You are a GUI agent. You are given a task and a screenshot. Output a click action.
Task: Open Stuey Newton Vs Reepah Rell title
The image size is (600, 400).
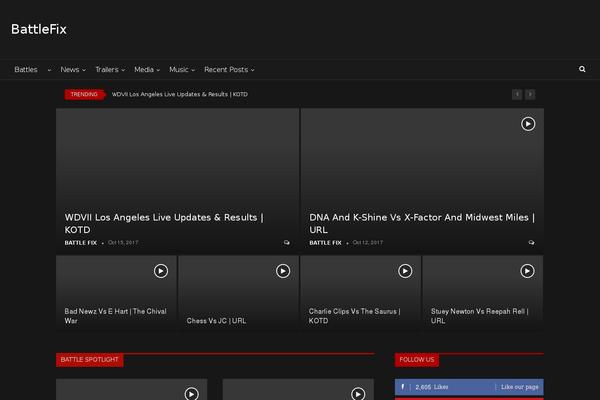tap(479, 316)
